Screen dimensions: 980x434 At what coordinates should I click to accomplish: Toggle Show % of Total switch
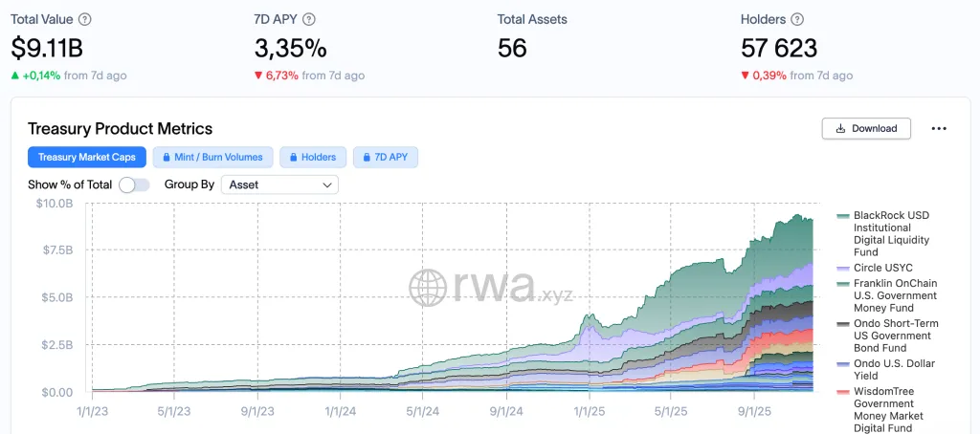pos(134,184)
